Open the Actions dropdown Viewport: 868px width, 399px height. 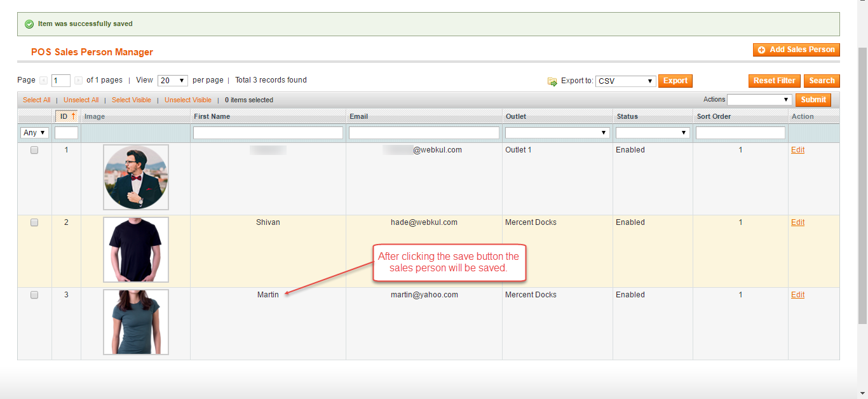click(759, 100)
